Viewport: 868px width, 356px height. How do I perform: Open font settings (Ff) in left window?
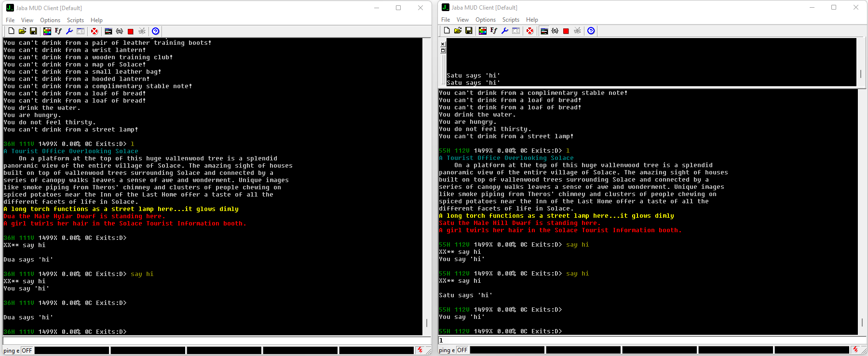[x=58, y=31]
